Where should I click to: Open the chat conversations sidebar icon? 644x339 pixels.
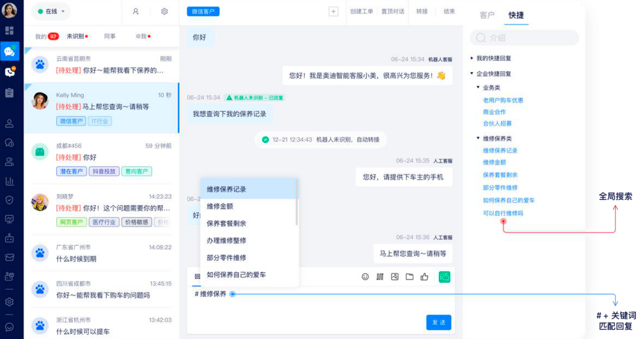click(9, 51)
